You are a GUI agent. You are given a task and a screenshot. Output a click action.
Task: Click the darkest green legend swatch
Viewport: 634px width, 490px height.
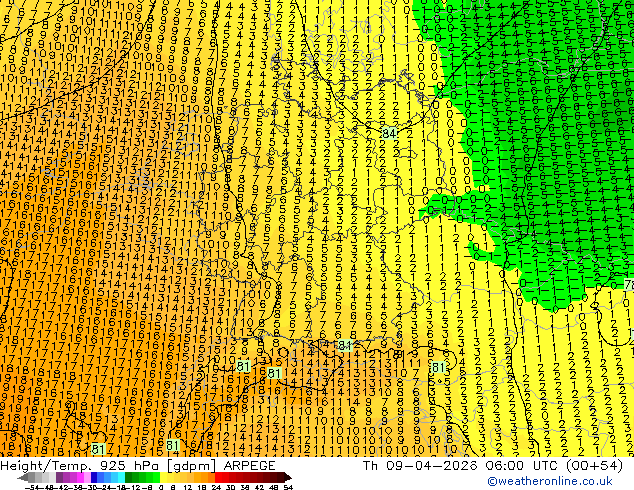pos(128,477)
